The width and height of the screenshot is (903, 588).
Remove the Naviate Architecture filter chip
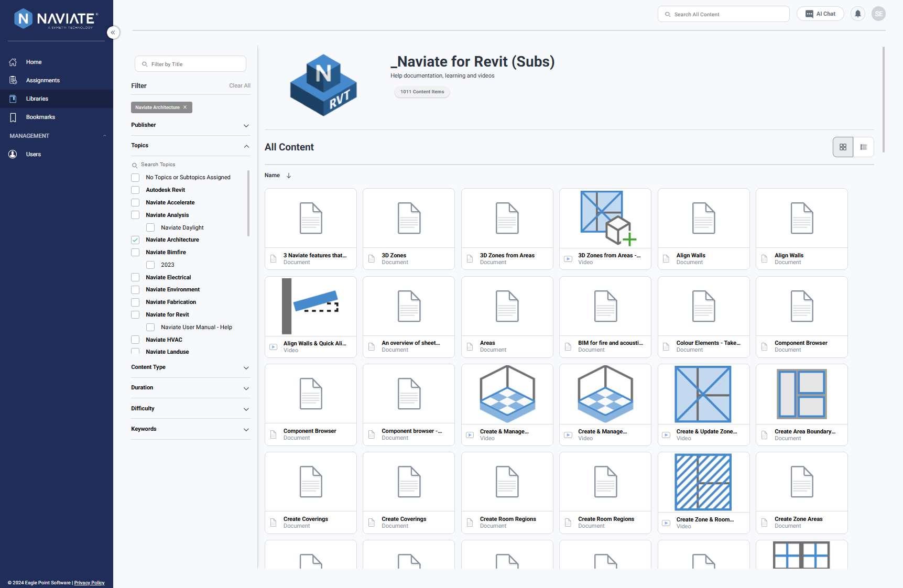pyautogui.click(x=185, y=107)
